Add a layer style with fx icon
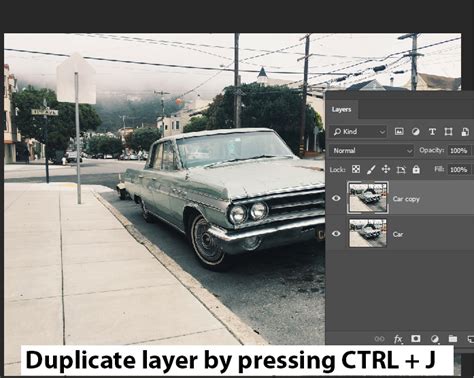474x378 pixels. (398, 339)
